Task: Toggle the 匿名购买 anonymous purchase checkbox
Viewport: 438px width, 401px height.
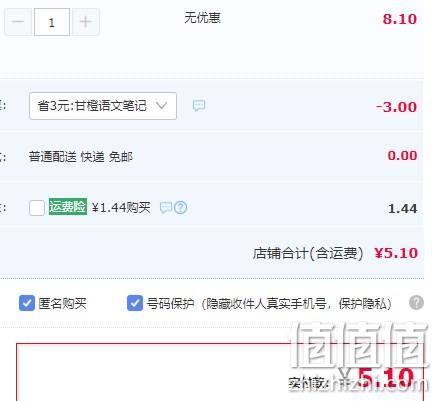Action: pyautogui.click(x=27, y=303)
